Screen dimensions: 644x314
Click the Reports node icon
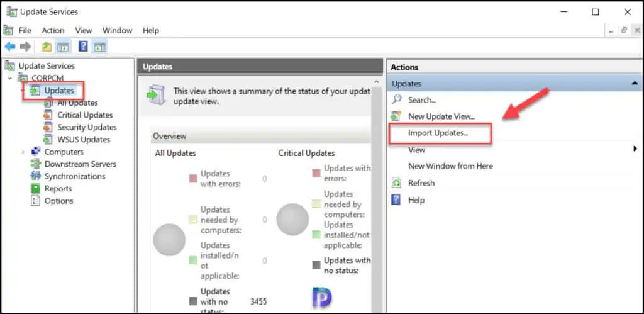pos(36,189)
